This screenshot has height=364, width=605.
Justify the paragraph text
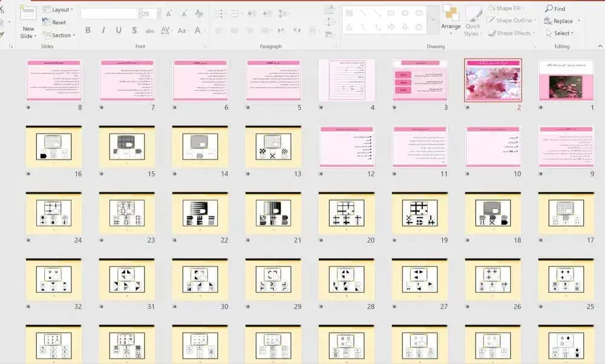pos(265,30)
